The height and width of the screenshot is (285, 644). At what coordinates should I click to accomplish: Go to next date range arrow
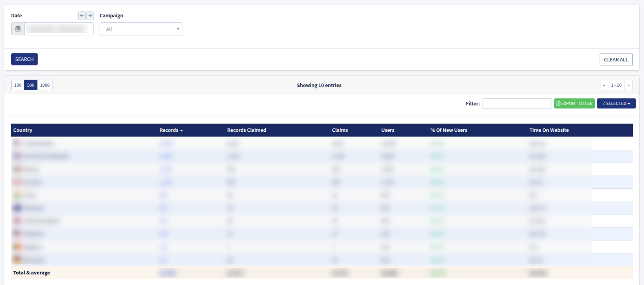(90, 16)
